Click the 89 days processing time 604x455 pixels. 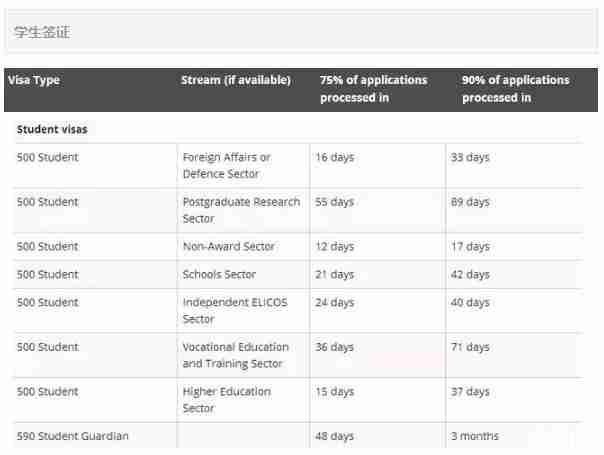(470, 202)
